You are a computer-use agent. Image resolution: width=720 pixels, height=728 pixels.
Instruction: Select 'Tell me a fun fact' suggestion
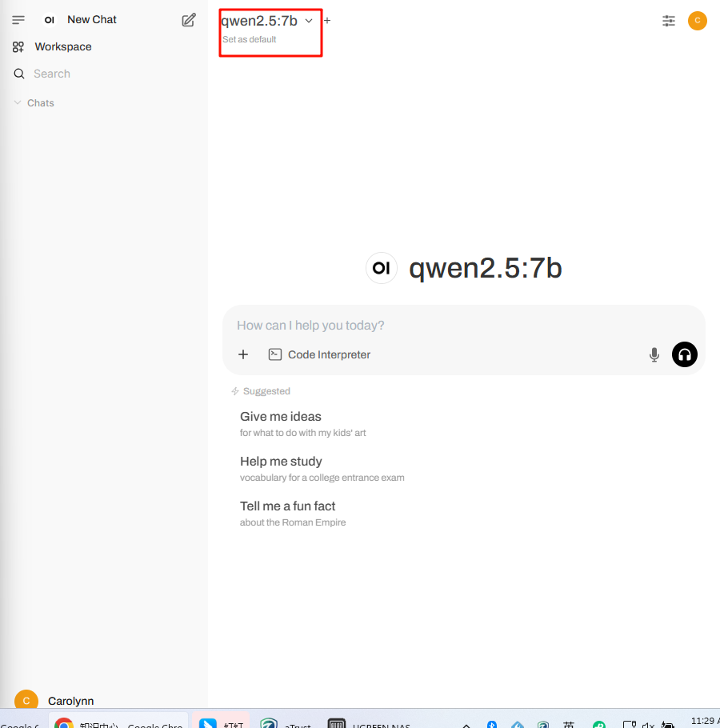click(288, 506)
